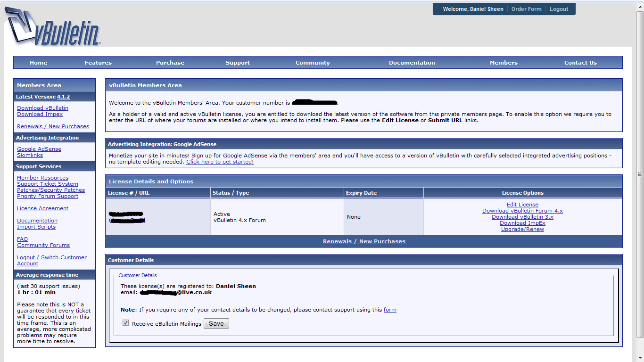Click 'Welcome, Daniel Sheen' text
The image size is (644, 362).
point(473,9)
